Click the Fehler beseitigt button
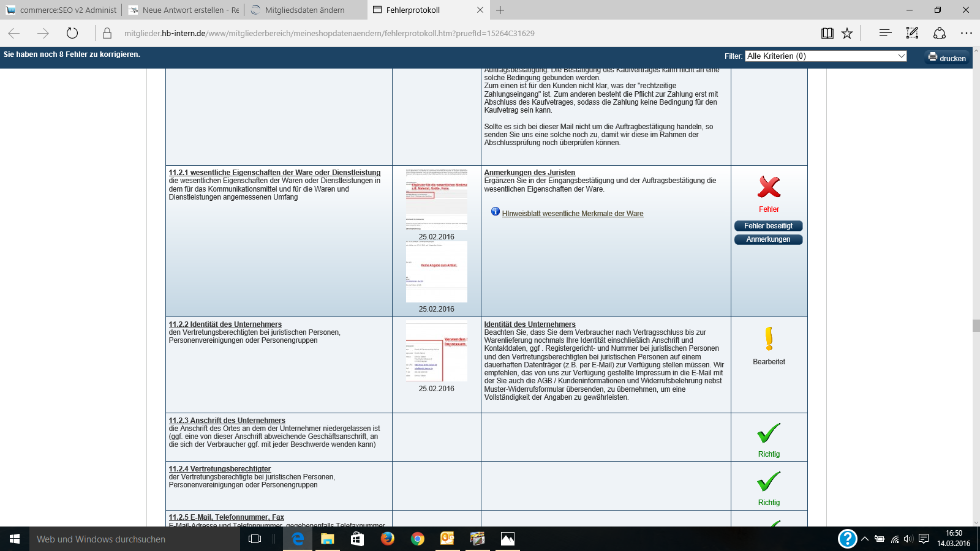This screenshot has height=551, width=980. coord(768,226)
